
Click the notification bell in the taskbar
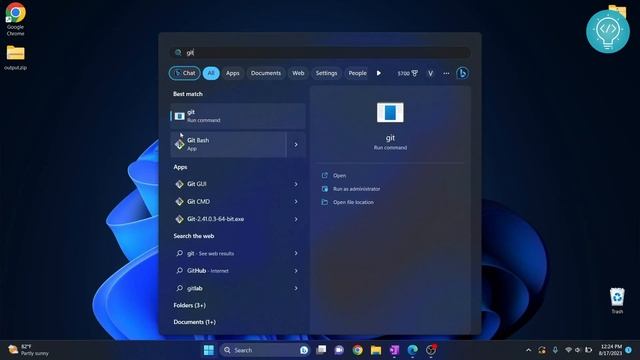point(629,350)
